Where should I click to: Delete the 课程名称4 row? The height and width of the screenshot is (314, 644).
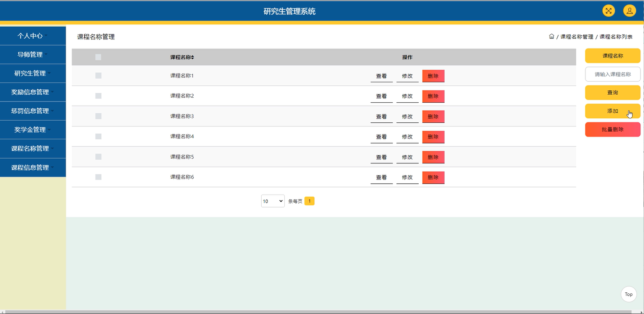pyautogui.click(x=433, y=137)
